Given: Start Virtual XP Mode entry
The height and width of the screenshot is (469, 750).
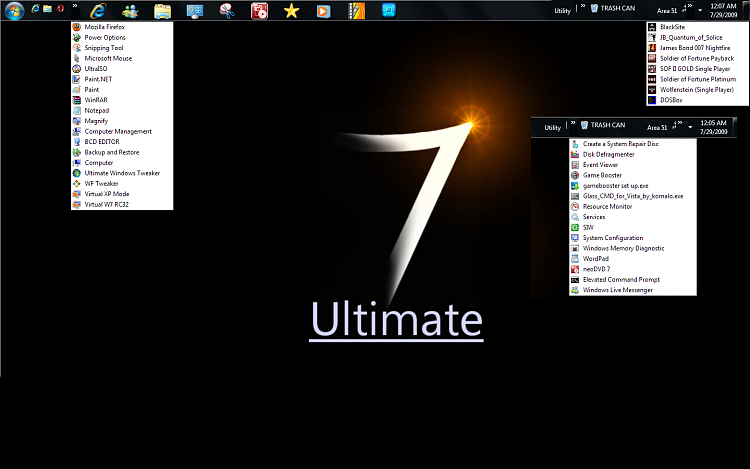Looking at the screenshot, I should tap(122, 194).
